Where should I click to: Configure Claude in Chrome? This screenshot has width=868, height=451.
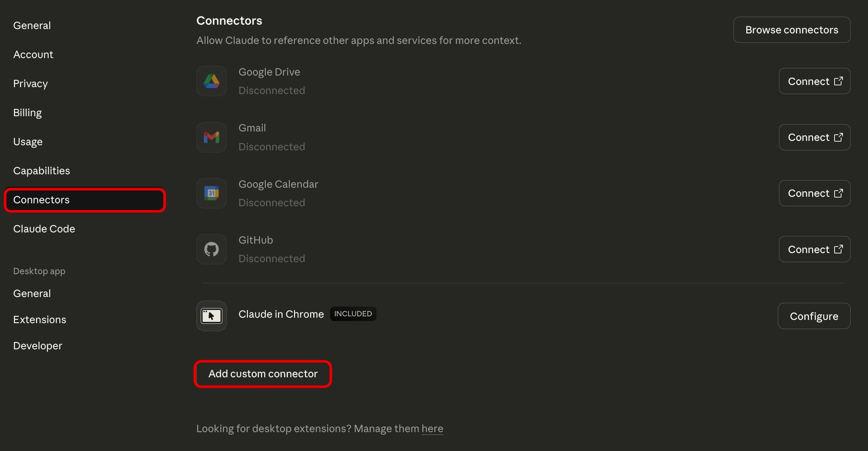coord(813,316)
